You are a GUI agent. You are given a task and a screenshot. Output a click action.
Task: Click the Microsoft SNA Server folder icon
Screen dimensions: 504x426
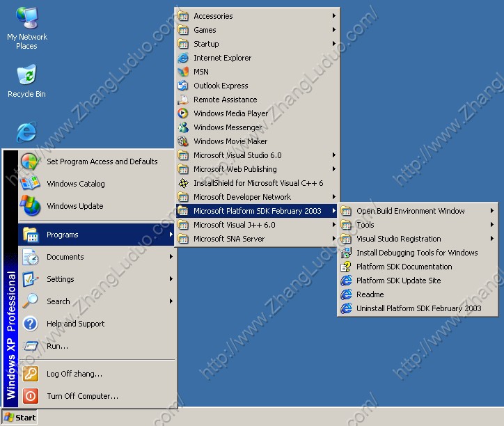click(183, 239)
